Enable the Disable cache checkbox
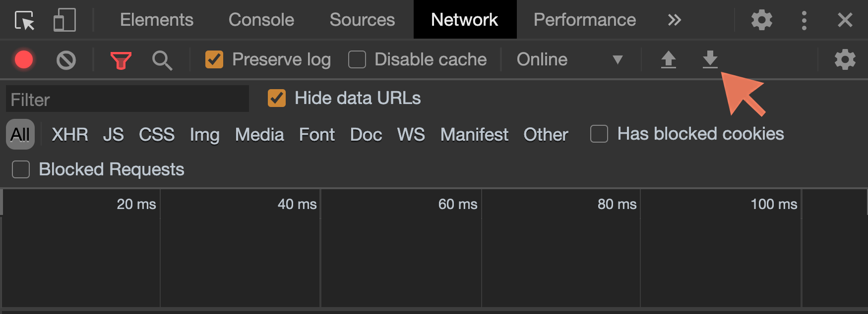This screenshot has height=314, width=868. tap(357, 60)
